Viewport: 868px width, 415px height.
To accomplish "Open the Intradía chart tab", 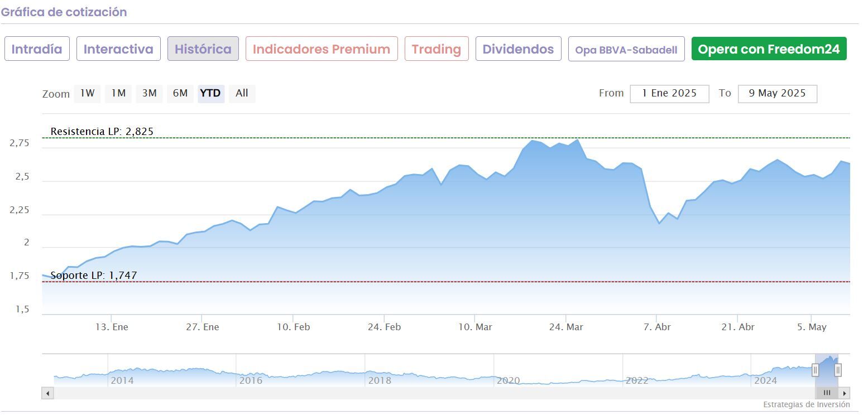I will coord(37,49).
